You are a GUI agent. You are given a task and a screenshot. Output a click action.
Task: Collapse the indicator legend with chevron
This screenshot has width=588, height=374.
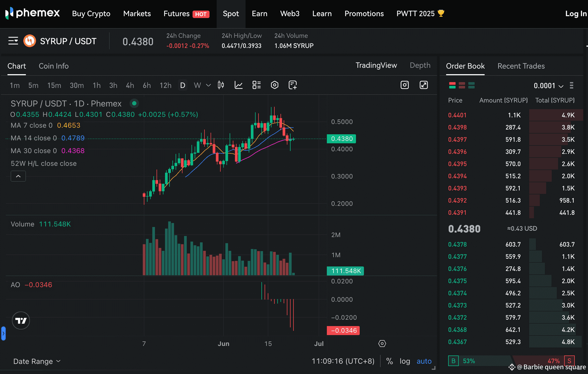18,176
